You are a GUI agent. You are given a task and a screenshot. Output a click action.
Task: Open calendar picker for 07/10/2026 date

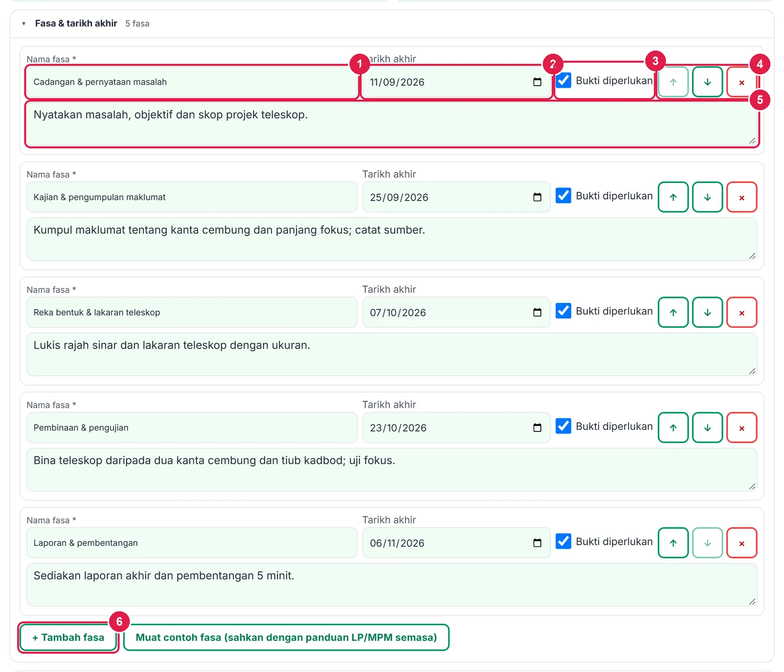(537, 313)
